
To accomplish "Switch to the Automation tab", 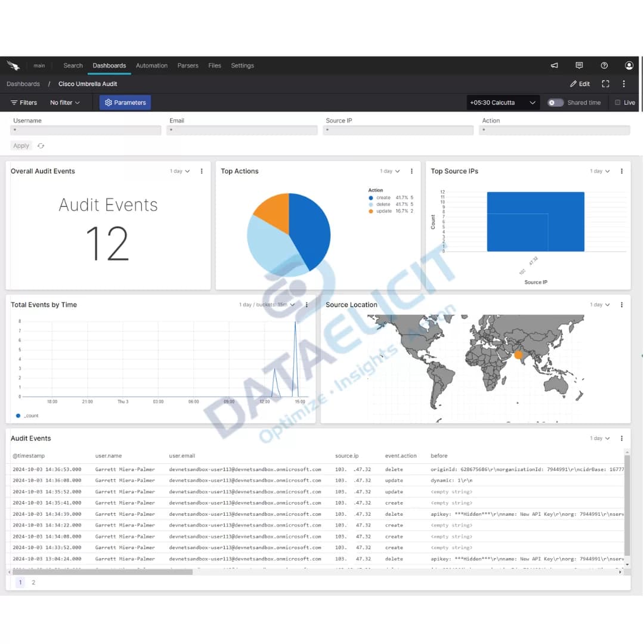I will (x=151, y=66).
